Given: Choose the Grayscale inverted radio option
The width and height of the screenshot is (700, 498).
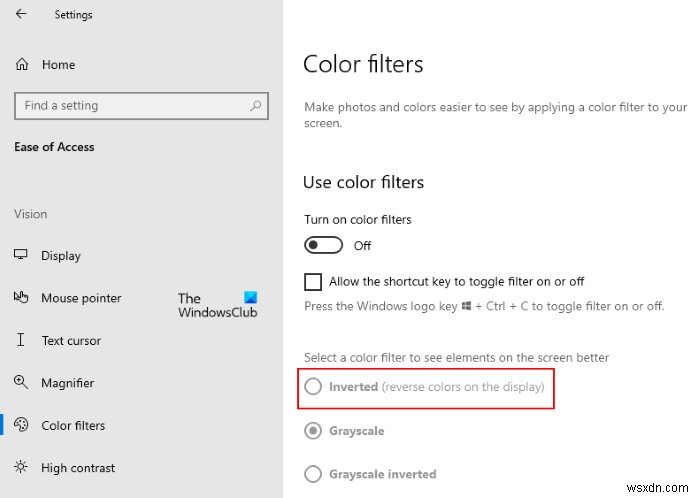Looking at the screenshot, I should (313, 474).
